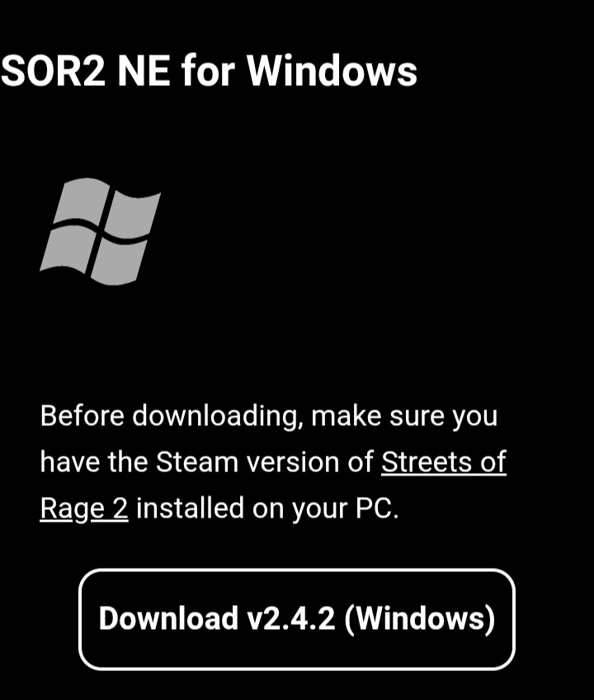The image size is (594, 700).
Task: Click the gray Windows logo icon
Action: point(101,231)
